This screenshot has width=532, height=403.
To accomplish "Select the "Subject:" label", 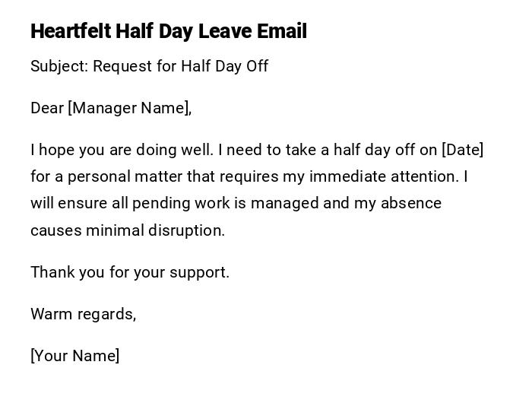I will pos(59,66).
